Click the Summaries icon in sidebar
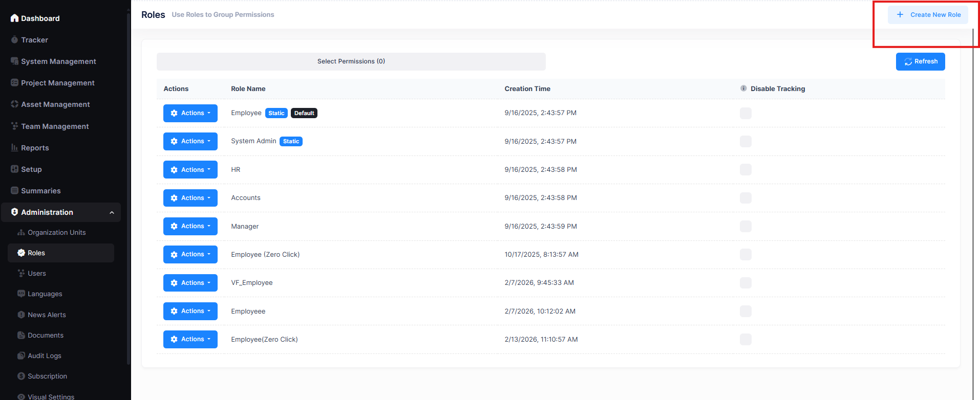 pyautogui.click(x=14, y=191)
